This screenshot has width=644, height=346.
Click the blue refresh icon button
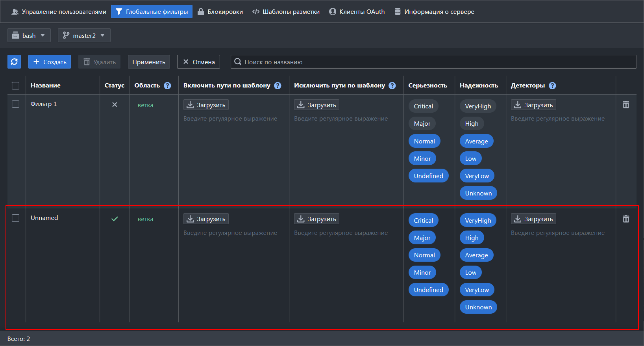(14, 62)
